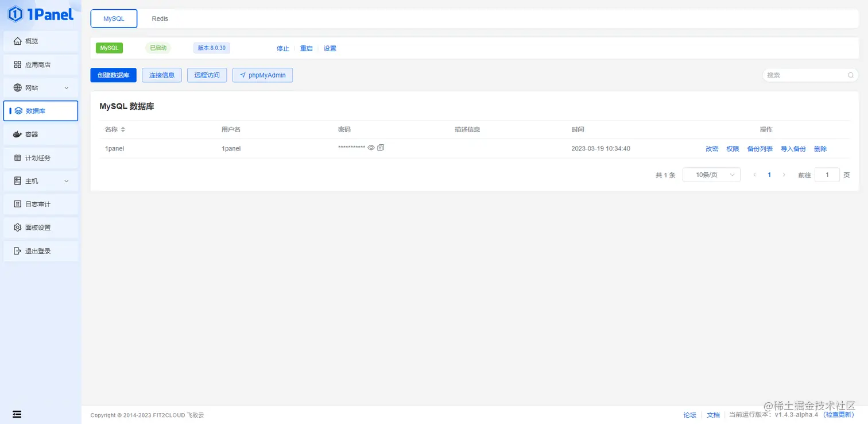Screen dimensions: 868x424
Task: Select page number 1 in pagination
Action: click(x=769, y=175)
